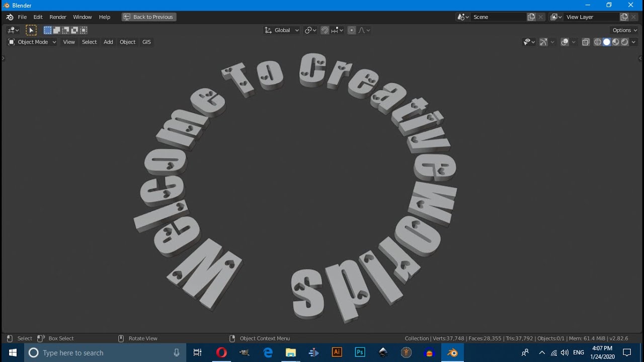Toggle the snap magnet icon
This screenshot has height=362, width=644.
(325, 30)
